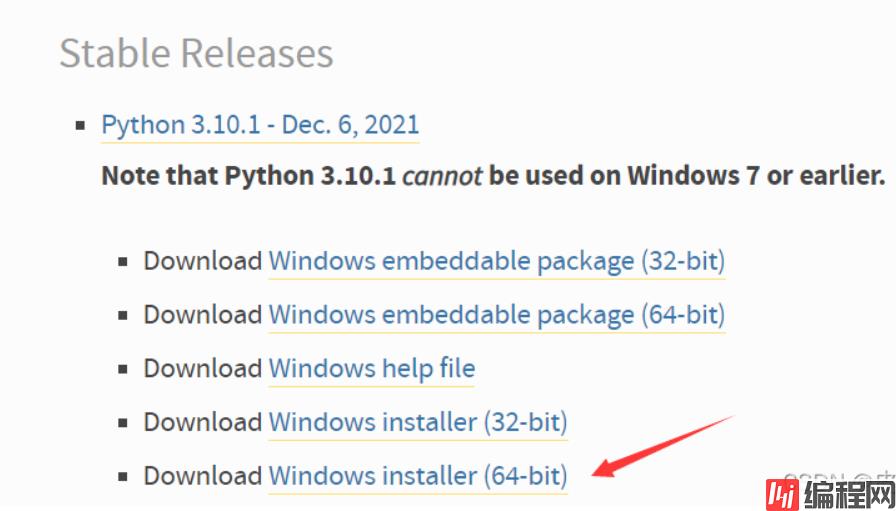Click the square bullet beside Python 3.10.1
The height and width of the screenshot is (511, 896).
click(x=80, y=127)
